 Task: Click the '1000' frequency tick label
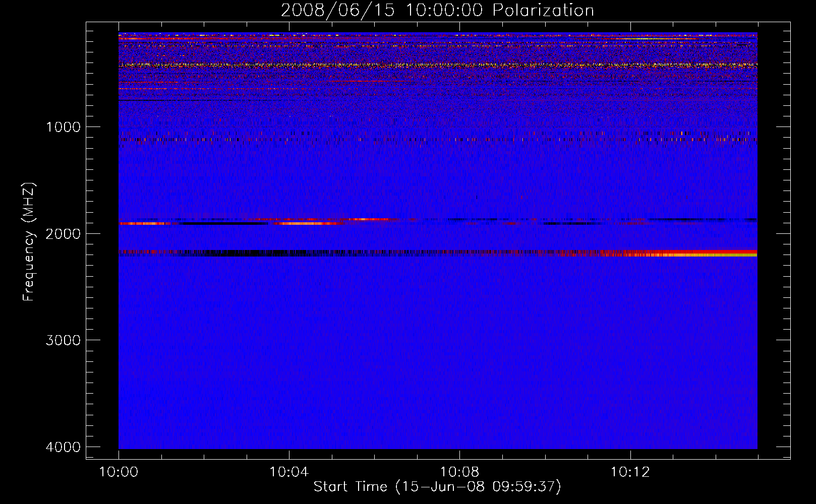(x=63, y=127)
